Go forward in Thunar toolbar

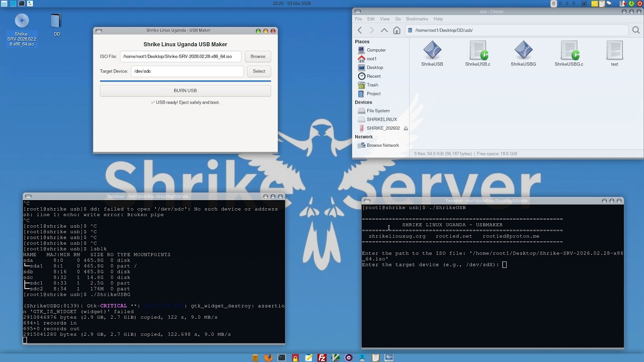coord(372,30)
